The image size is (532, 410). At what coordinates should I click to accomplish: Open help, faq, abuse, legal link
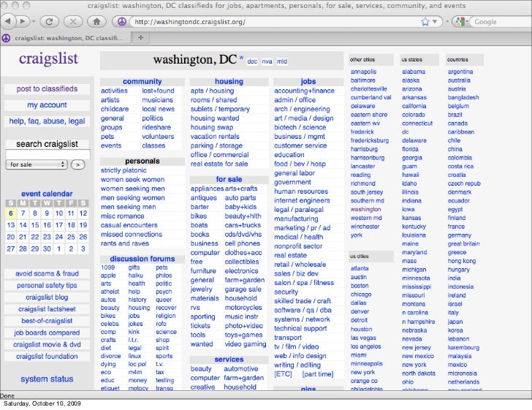tap(47, 121)
